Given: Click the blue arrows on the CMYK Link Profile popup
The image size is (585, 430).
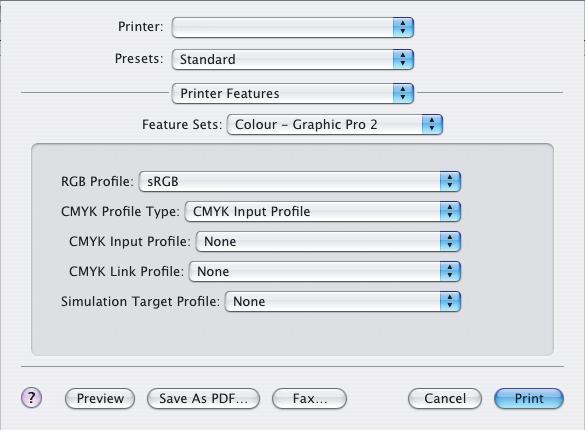Looking at the screenshot, I should pos(450,271).
